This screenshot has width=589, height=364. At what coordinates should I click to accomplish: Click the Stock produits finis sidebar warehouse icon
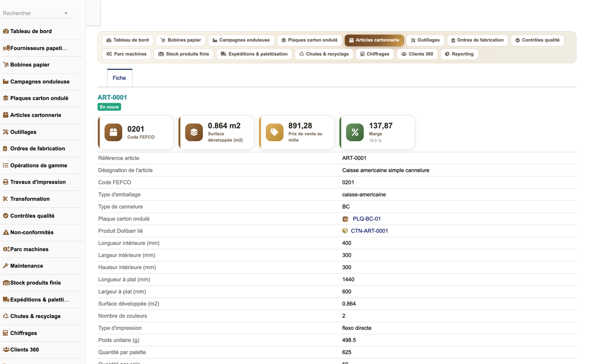point(6,283)
